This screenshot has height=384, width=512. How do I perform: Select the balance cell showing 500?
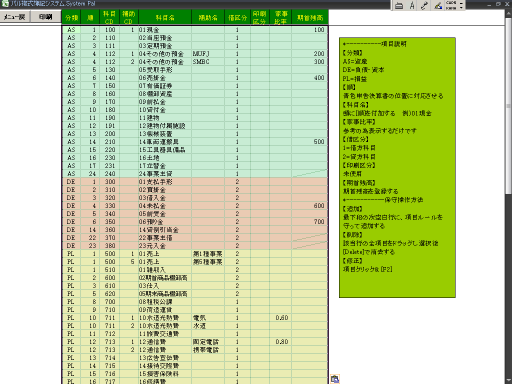[310, 142]
